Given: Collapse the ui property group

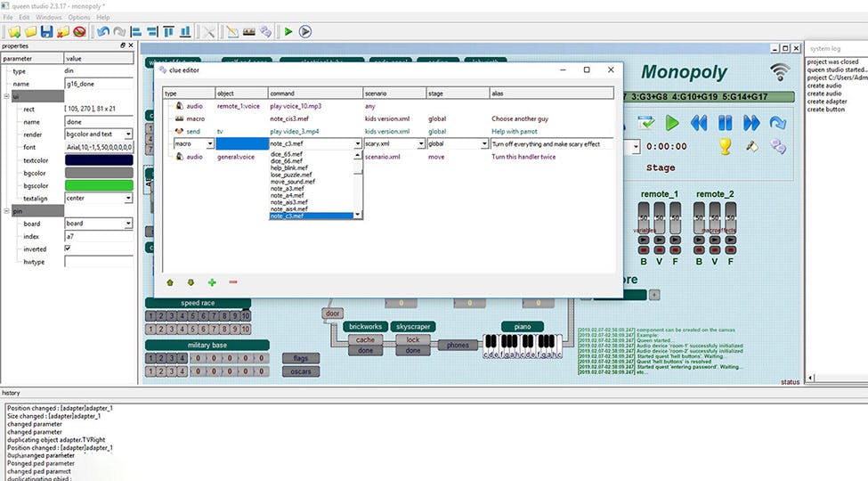Looking at the screenshot, I should point(6,96).
